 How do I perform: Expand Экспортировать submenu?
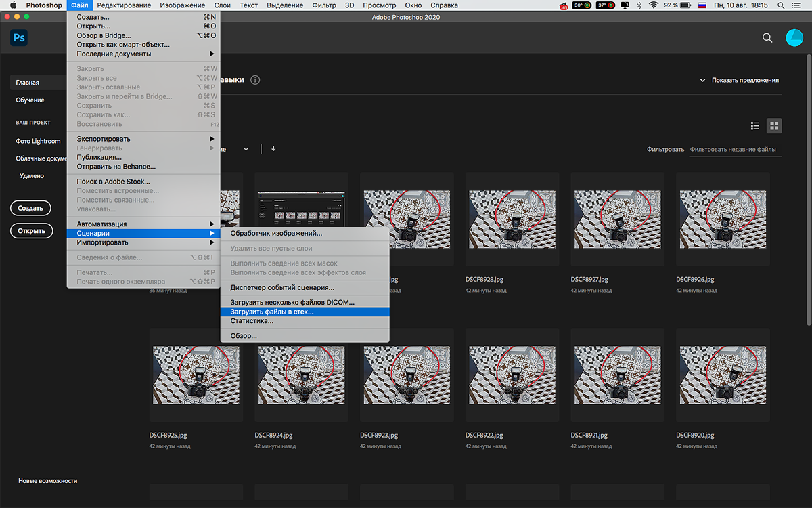pos(143,139)
